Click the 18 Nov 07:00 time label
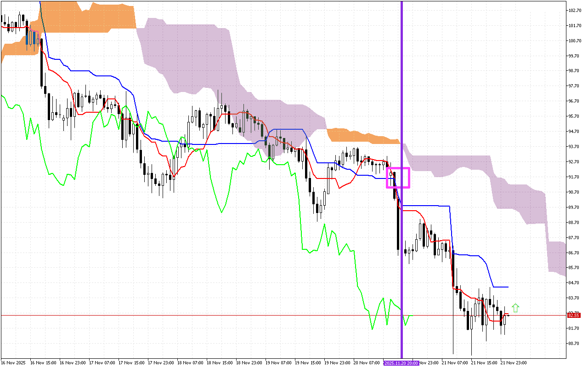Screen dimensions: 588x368 190,362
